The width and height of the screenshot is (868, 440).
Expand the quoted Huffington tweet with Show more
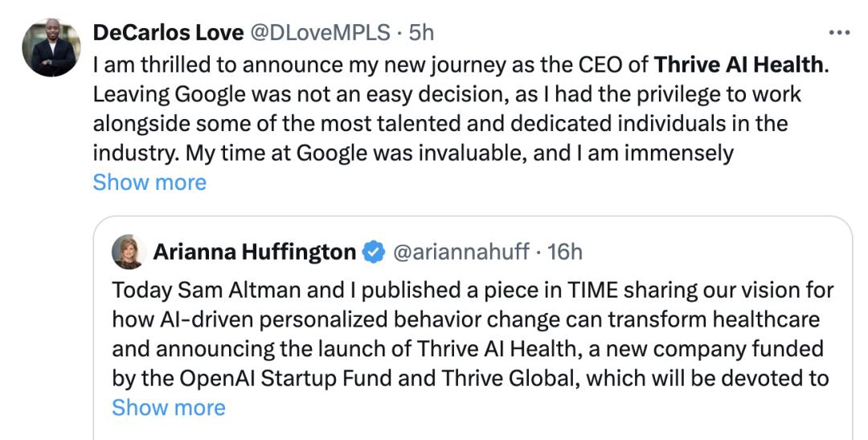point(169,408)
